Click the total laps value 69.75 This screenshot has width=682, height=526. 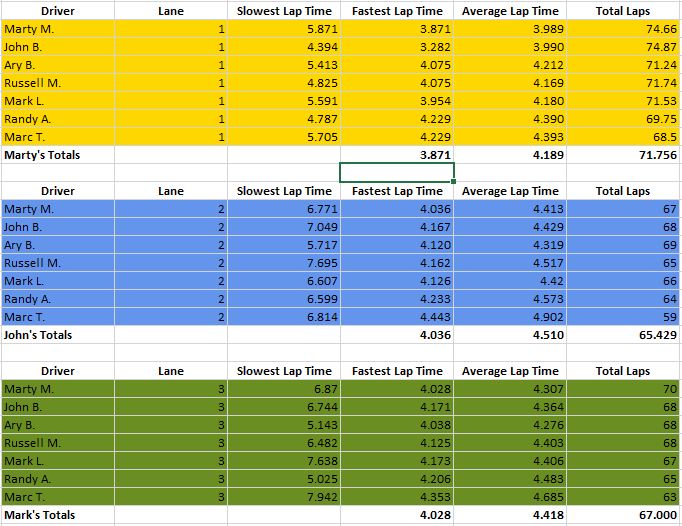[624, 119]
